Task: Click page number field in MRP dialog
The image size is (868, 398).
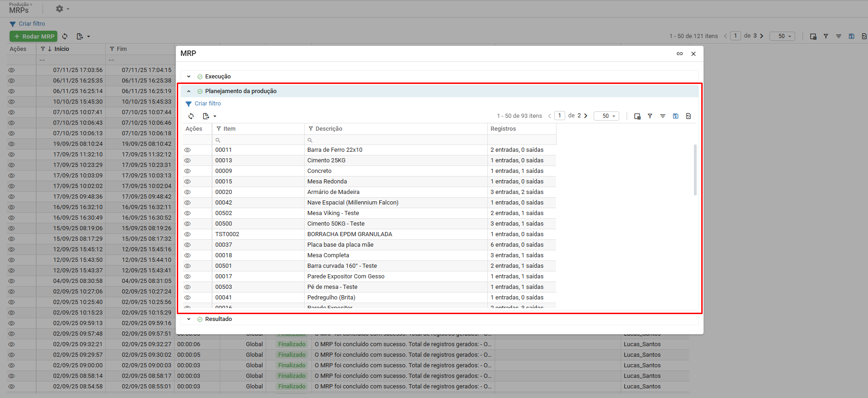Action: point(560,116)
